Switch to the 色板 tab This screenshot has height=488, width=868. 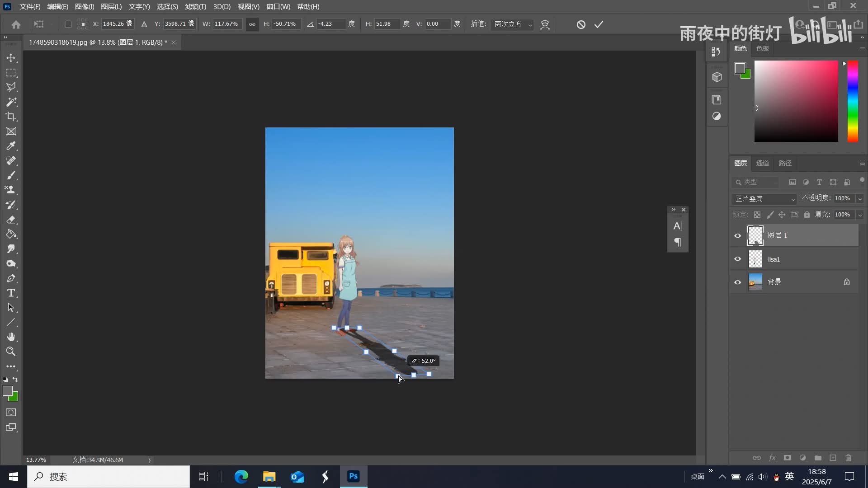[x=762, y=48]
